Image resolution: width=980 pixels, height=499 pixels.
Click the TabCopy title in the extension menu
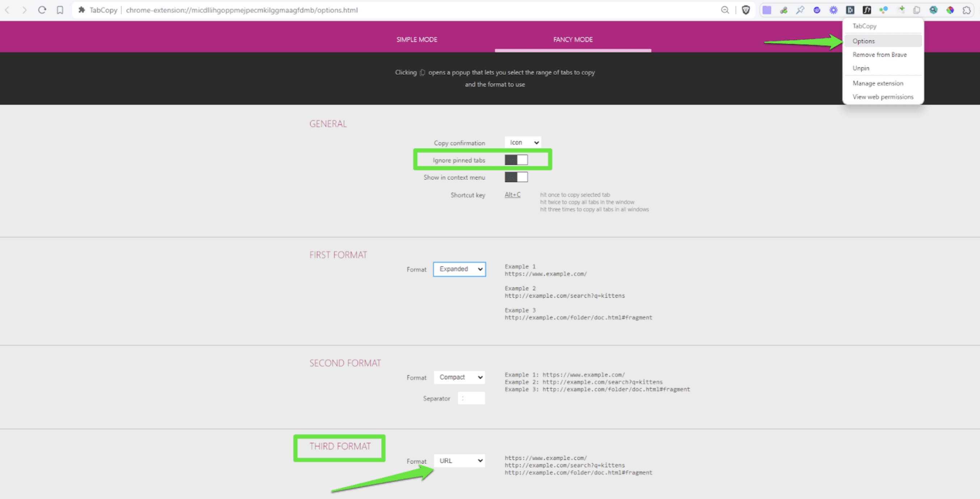[864, 26]
